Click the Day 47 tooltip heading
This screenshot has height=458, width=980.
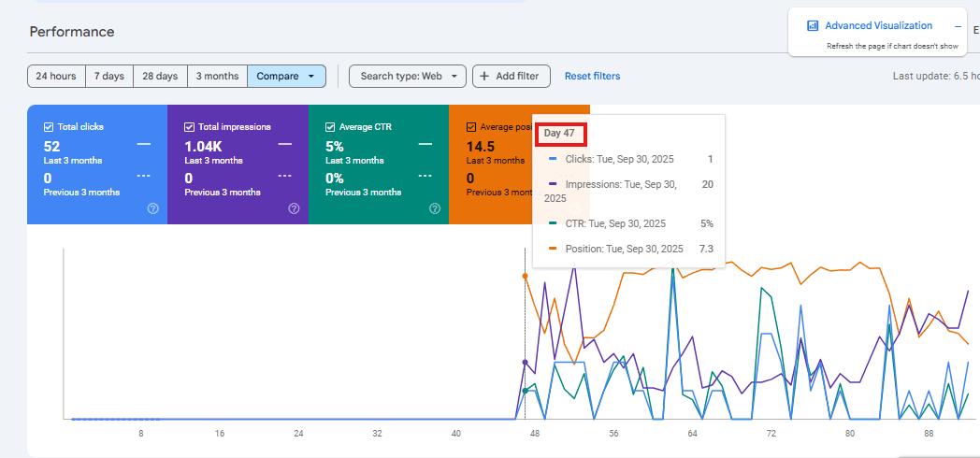pos(559,134)
